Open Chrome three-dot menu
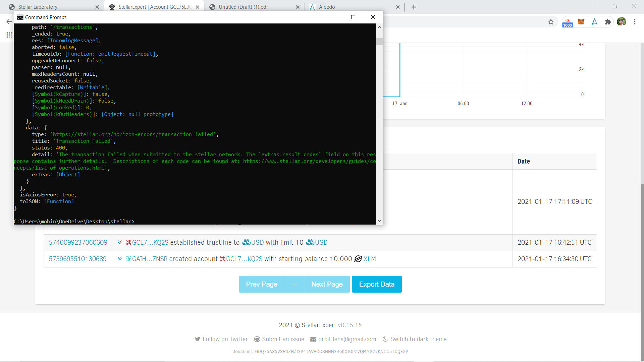This screenshot has width=644, height=362. pyautogui.click(x=635, y=22)
